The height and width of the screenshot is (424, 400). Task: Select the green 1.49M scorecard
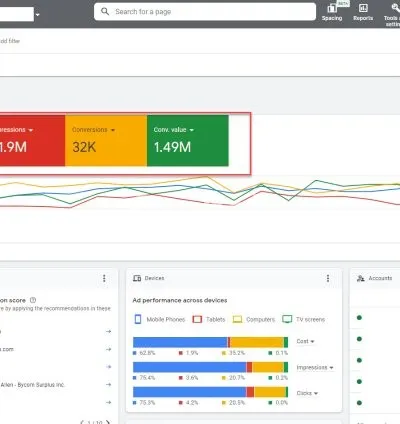[x=188, y=140]
